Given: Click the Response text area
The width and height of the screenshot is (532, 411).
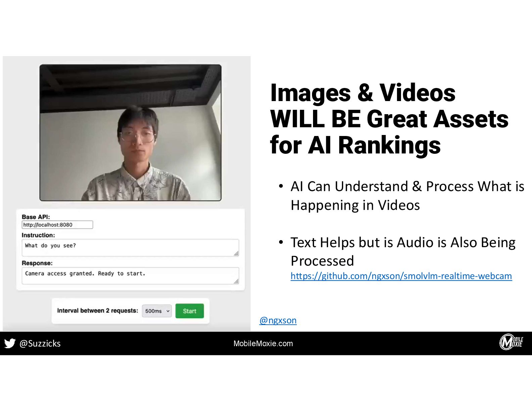Looking at the screenshot, I should 130,276.
